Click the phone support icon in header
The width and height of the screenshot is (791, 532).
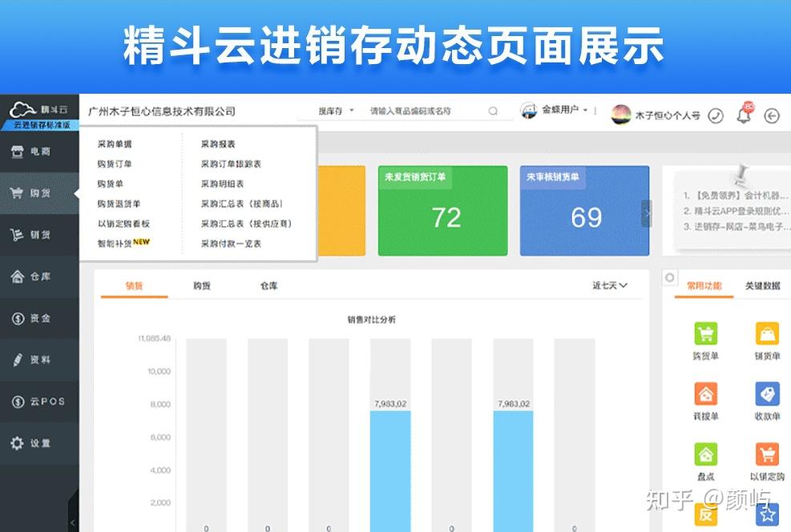click(x=716, y=116)
